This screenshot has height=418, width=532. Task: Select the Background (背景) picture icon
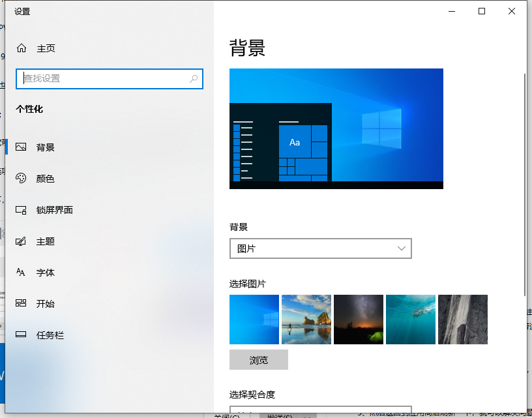[x=21, y=147]
